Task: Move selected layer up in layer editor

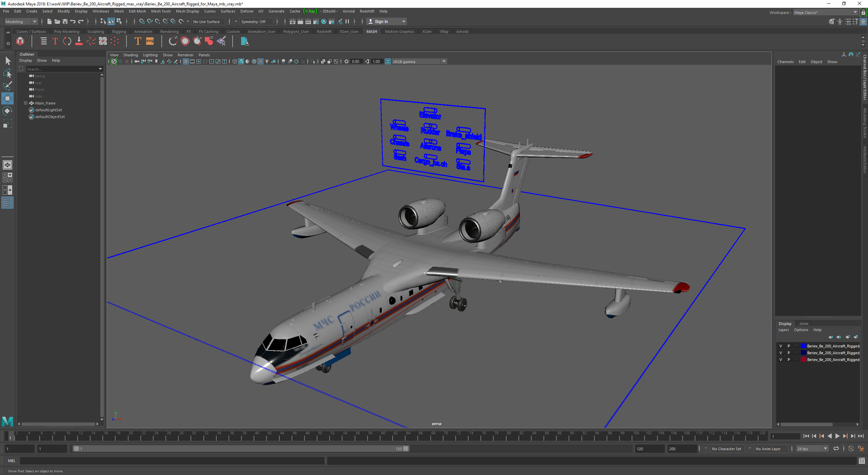Action: 831,337
